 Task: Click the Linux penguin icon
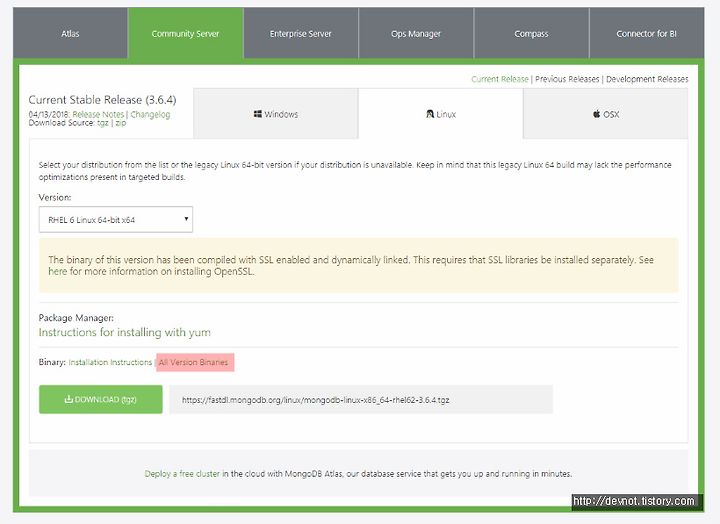click(430, 114)
